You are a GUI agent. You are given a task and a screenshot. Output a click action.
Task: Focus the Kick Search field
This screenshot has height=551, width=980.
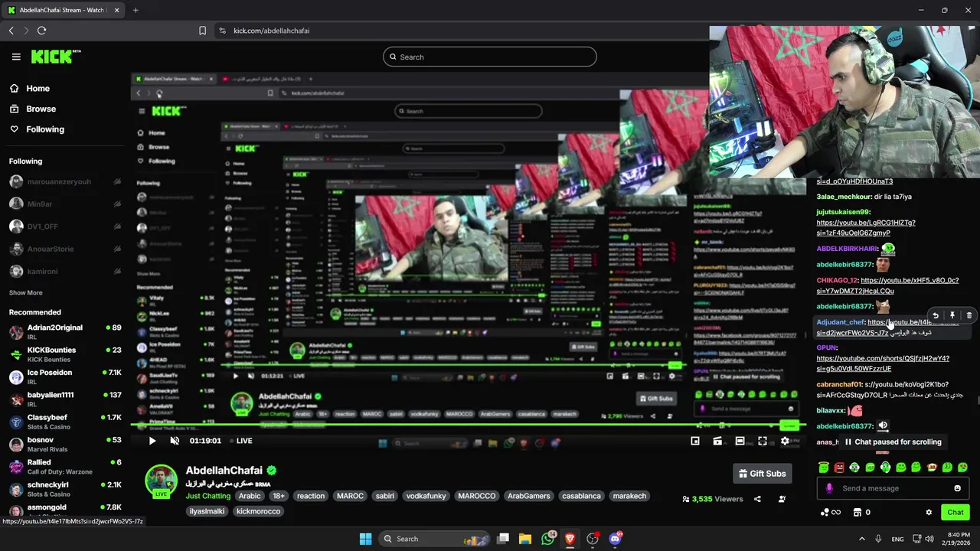click(490, 57)
